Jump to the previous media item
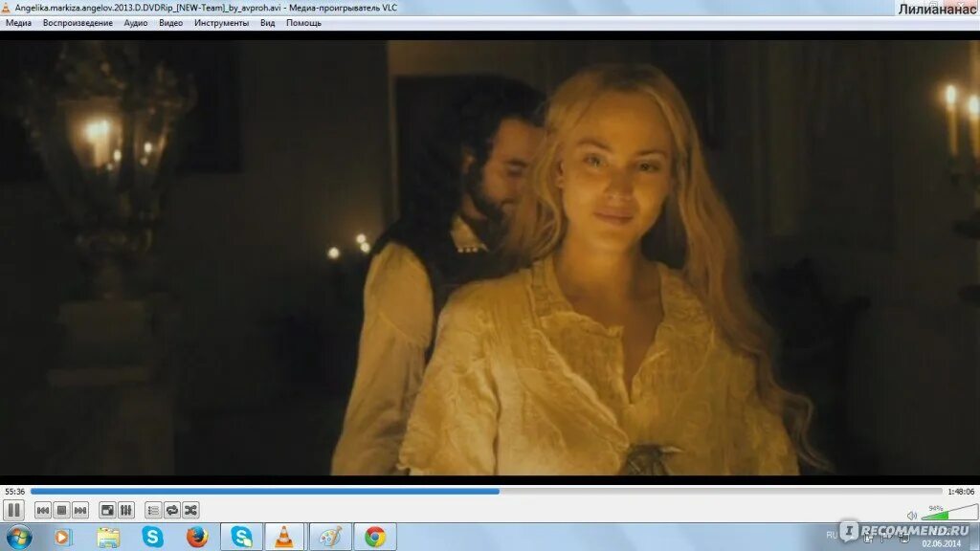The image size is (980, 551). point(42,511)
